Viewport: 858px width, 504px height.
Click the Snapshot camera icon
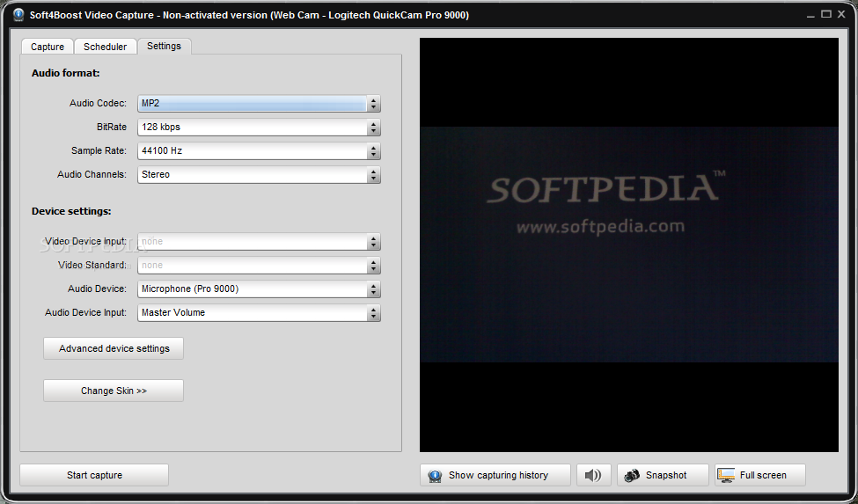pos(632,475)
